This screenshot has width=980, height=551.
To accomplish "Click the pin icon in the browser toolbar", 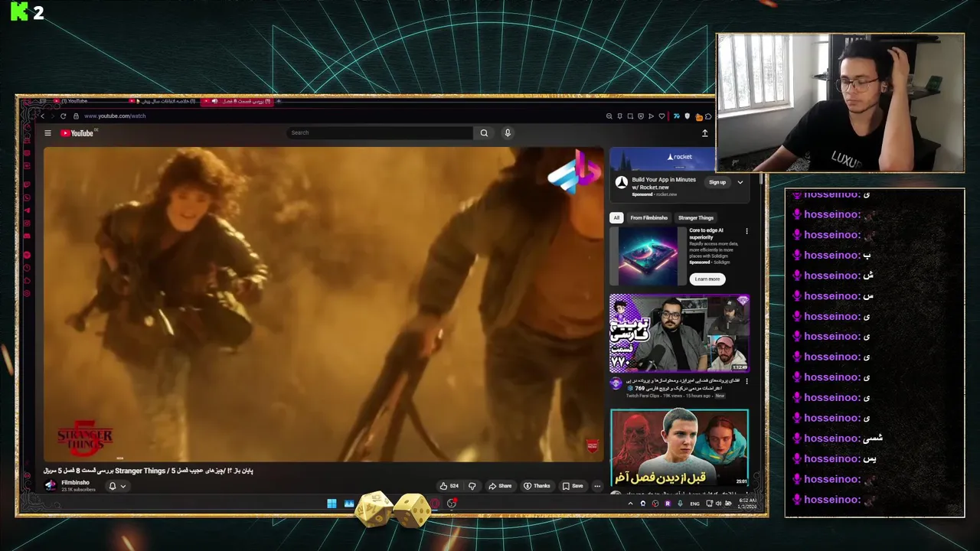I will coord(619,116).
